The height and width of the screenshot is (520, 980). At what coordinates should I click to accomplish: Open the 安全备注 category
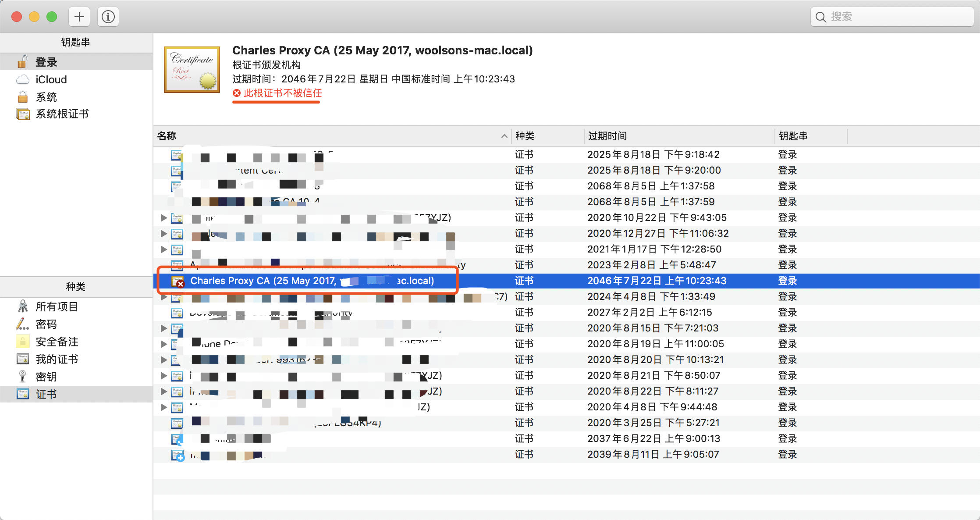click(57, 342)
